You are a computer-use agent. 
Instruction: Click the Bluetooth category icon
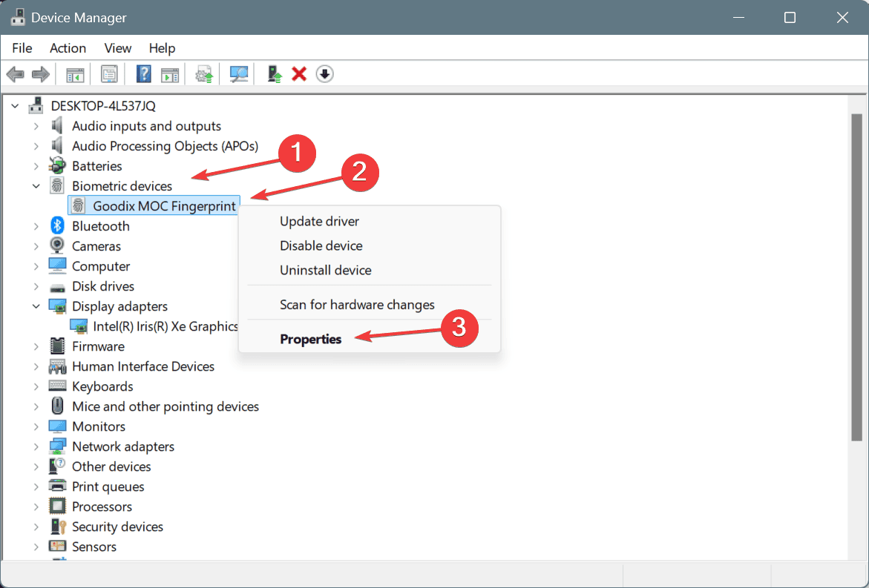coord(57,225)
